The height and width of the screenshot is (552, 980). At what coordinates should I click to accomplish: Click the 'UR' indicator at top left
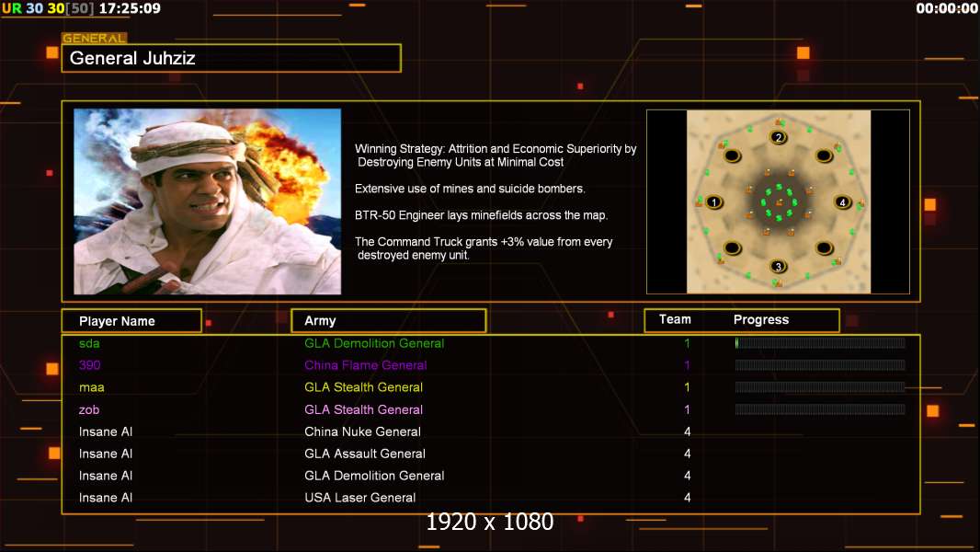[x=12, y=8]
